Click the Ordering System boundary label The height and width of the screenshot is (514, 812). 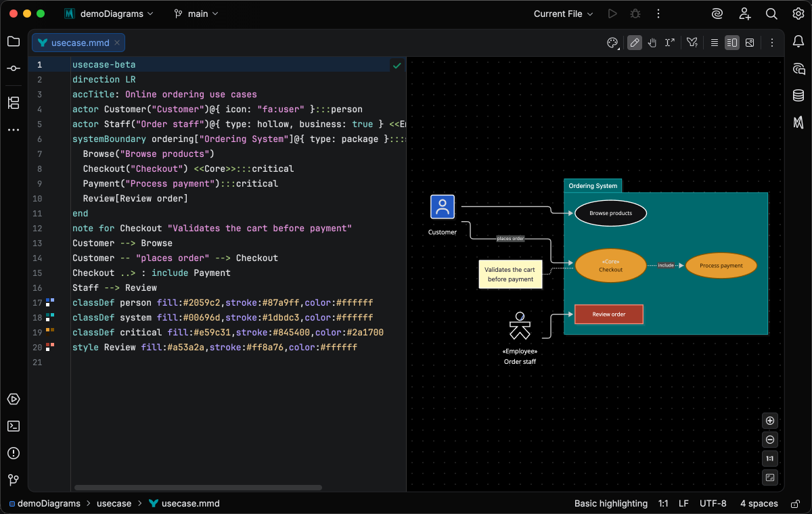coord(593,186)
